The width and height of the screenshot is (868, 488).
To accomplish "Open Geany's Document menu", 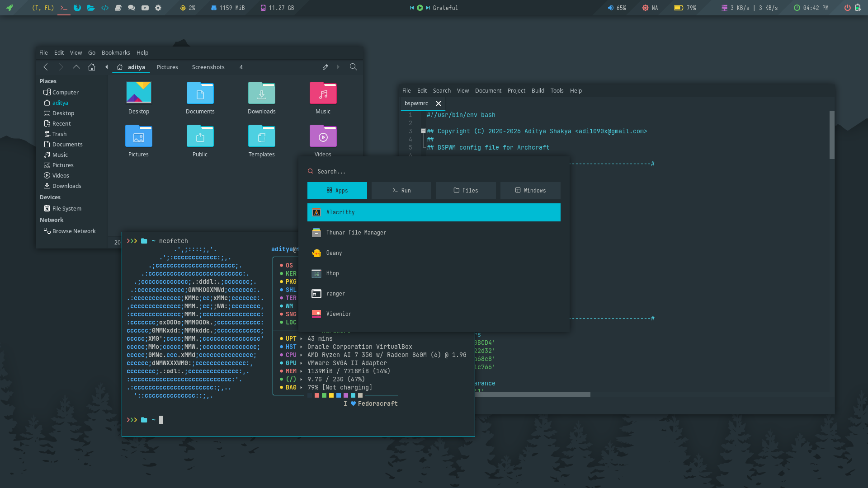I will pos(488,91).
